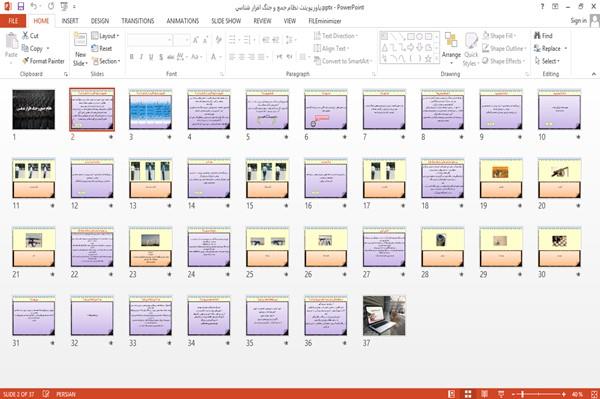Select slide 37 laptop thumbnail
This screenshot has height=399, width=600.
pos(384,316)
